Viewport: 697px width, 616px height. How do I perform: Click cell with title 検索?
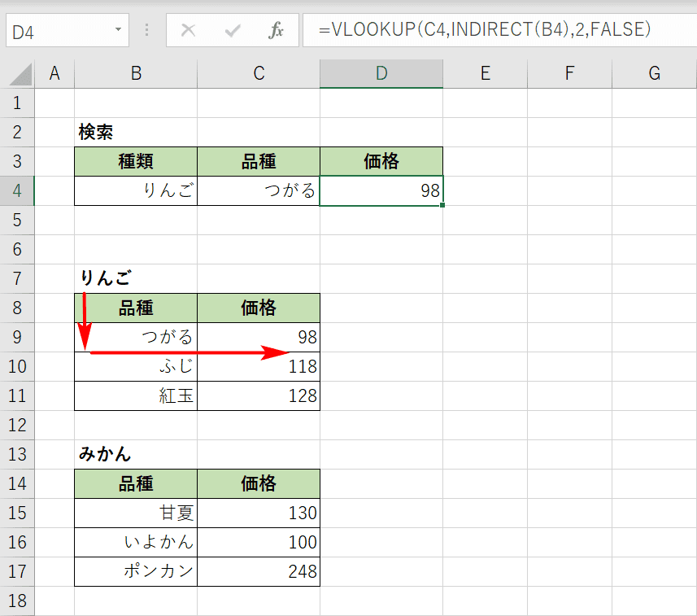136,133
